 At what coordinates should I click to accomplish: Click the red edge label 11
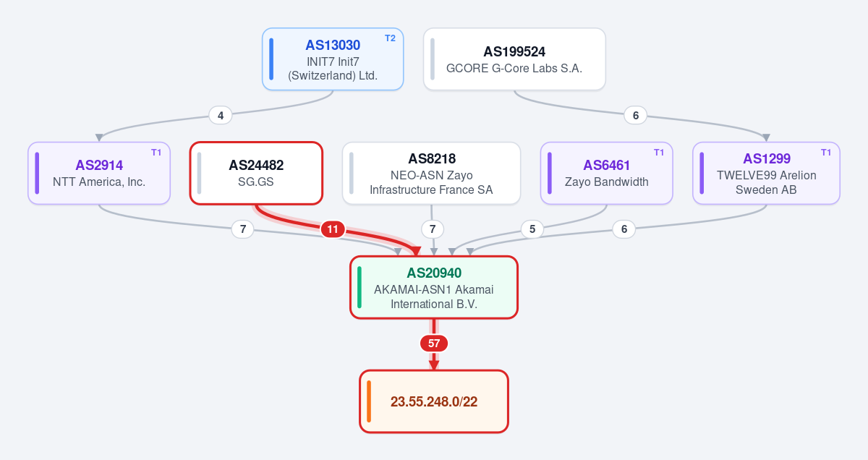coord(333,229)
